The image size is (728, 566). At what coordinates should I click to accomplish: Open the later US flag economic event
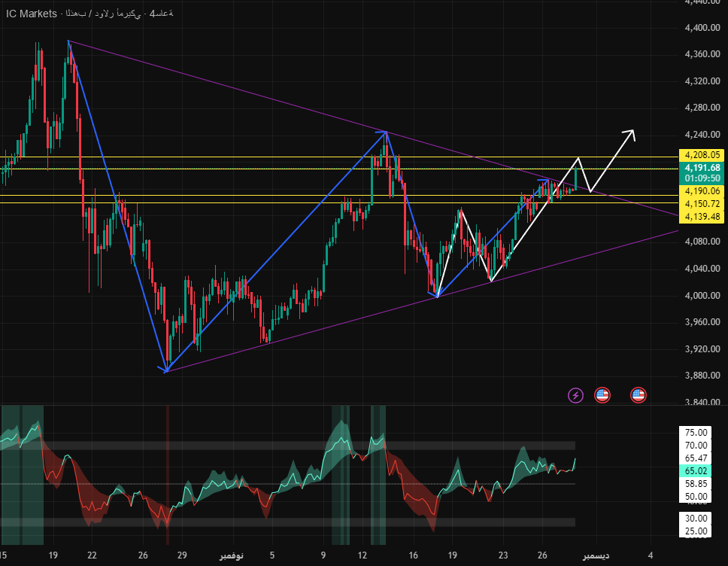pyautogui.click(x=639, y=394)
